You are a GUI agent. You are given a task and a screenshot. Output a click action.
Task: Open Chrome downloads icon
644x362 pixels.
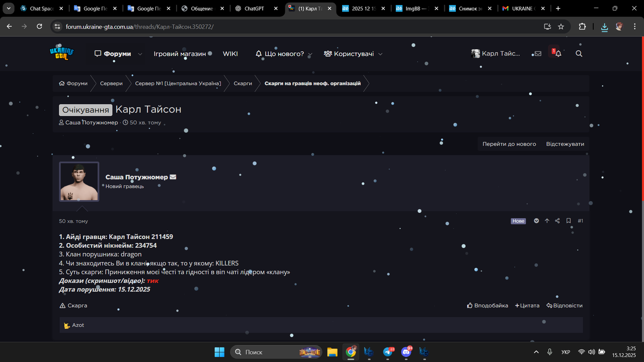coord(604,27)
